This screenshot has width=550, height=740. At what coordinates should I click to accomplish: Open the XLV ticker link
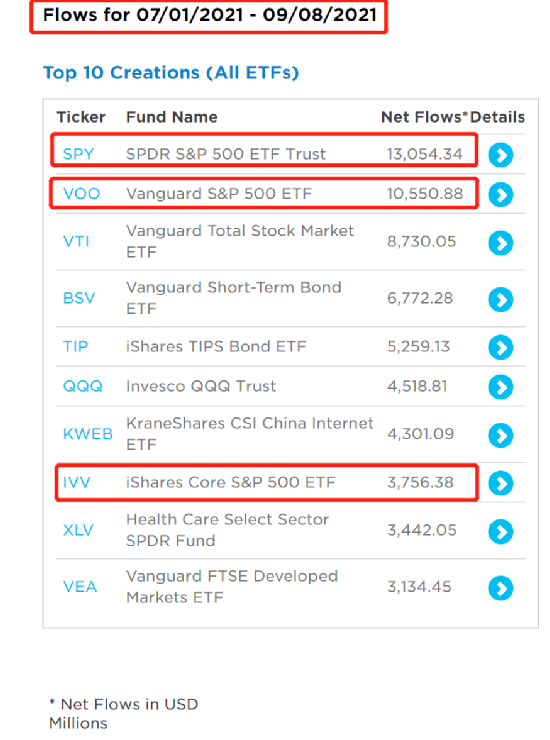click(x=78, y=530)
